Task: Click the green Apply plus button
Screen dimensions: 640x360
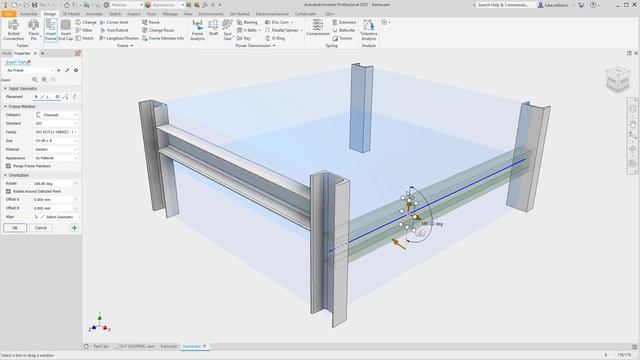Action: (74, 228)
